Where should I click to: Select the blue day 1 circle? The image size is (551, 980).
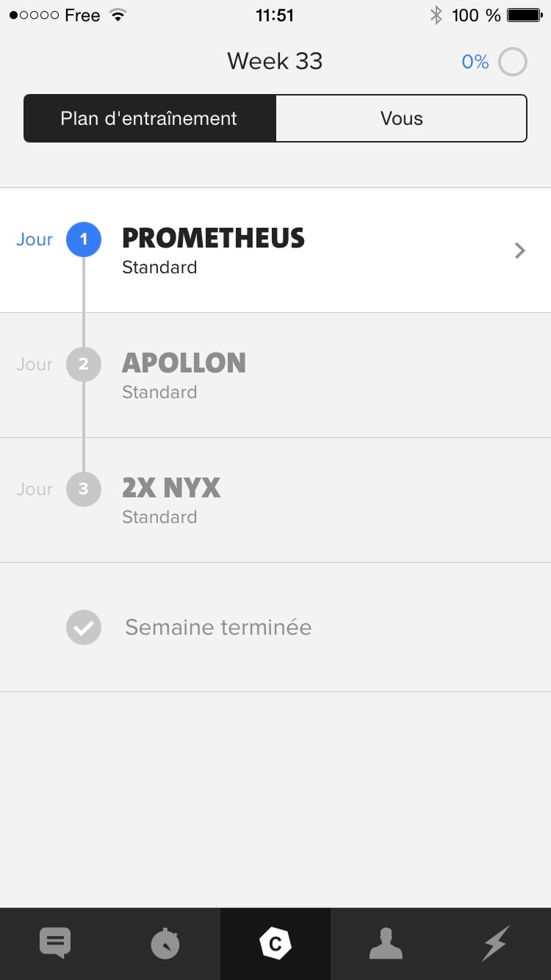tap(84, 239)
